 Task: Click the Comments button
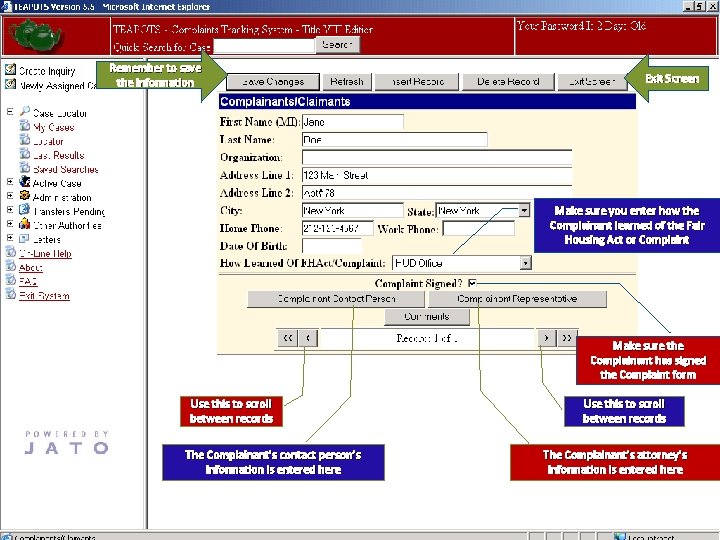pyautogui.click(x=427, y=316)
